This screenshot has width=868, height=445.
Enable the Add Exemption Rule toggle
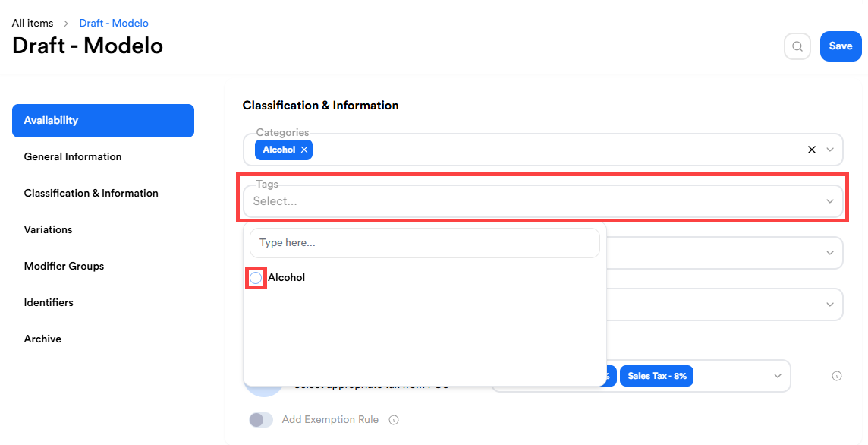click(x=261, y=420)
